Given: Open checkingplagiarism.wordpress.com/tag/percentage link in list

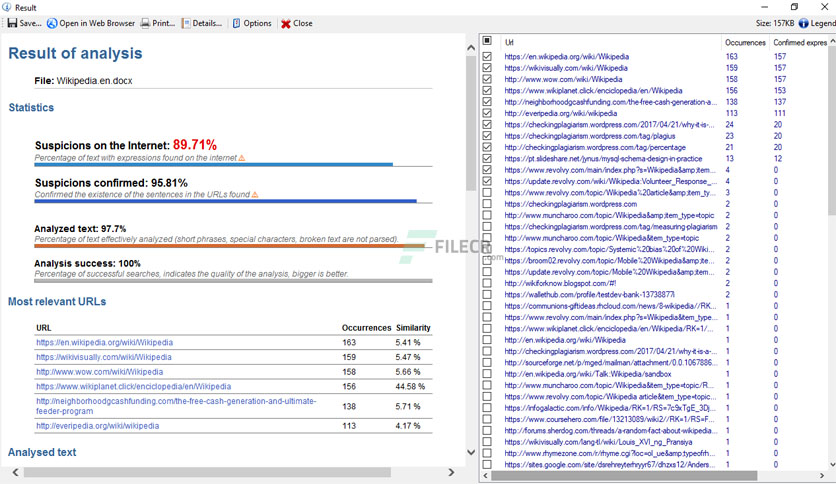Looking at the screenshot, I should [x=595, y=147].
